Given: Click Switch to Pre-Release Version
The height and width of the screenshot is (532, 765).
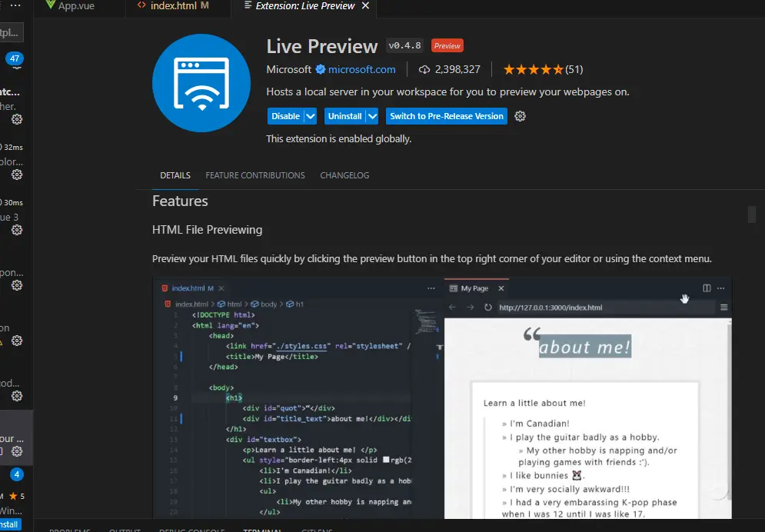Looking at the screenshot, I should 447,116.
